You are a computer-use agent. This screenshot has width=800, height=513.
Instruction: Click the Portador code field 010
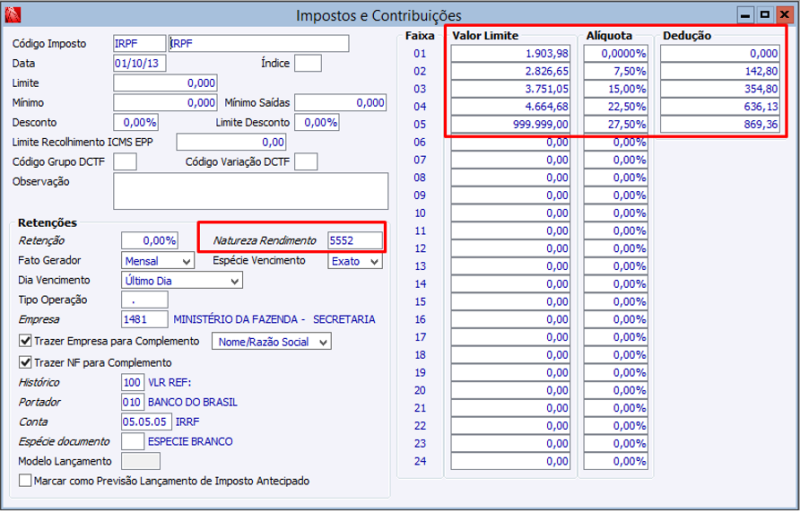133,402
